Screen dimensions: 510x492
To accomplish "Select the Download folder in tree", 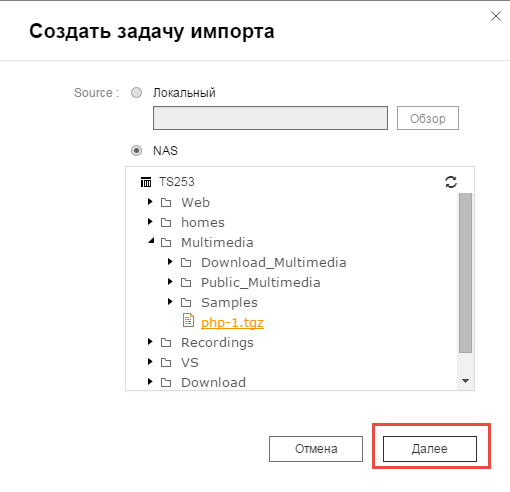I will coord(213,382).
